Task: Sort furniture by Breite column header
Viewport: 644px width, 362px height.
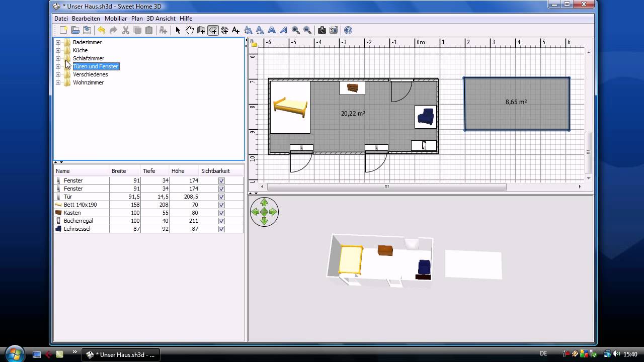Action: coord(125,171)
